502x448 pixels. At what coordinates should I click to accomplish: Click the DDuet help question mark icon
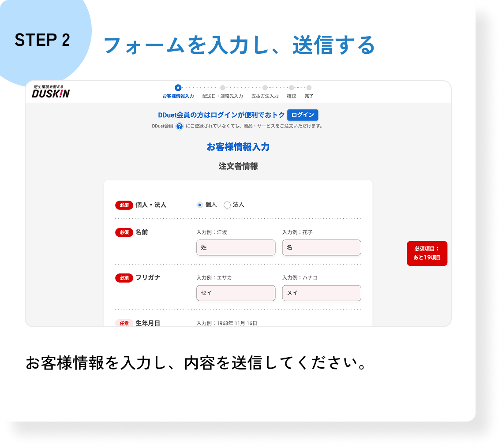[x=180, y=127]
